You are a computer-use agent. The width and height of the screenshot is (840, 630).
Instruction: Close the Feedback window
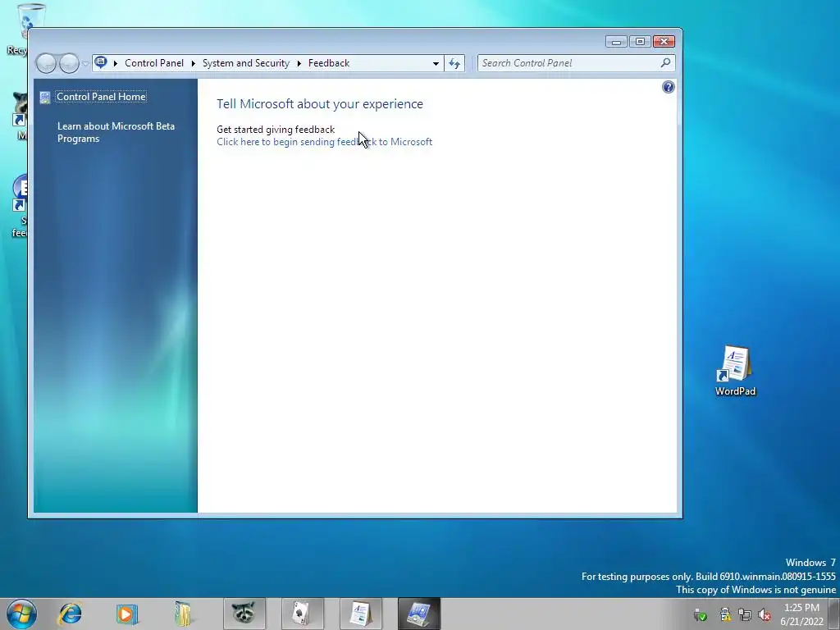click(664, 42)
